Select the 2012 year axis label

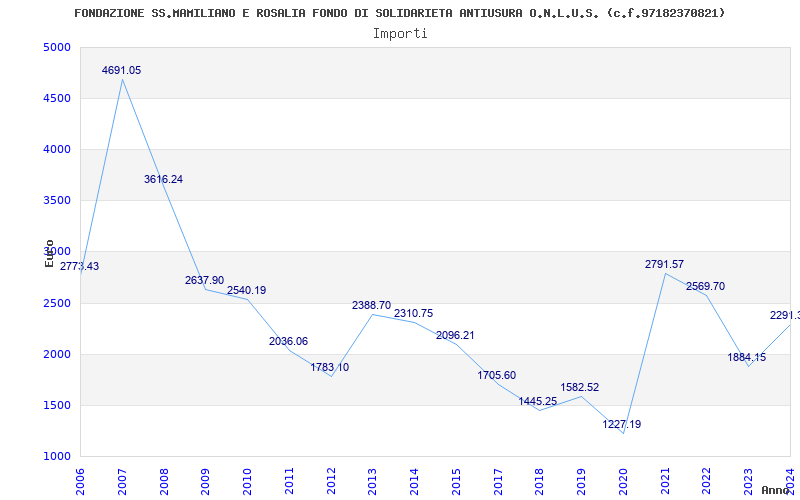click(x=331, y=481)
